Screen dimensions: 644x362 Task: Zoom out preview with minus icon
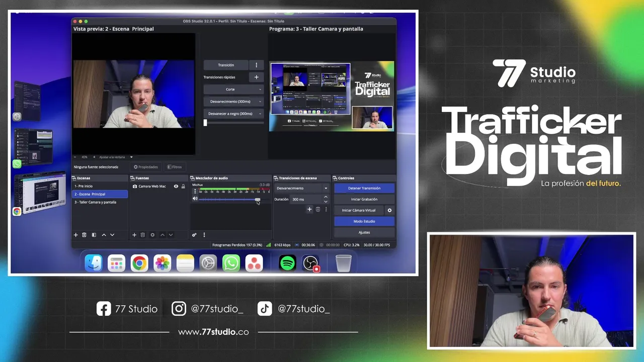[x=75, y=157]
